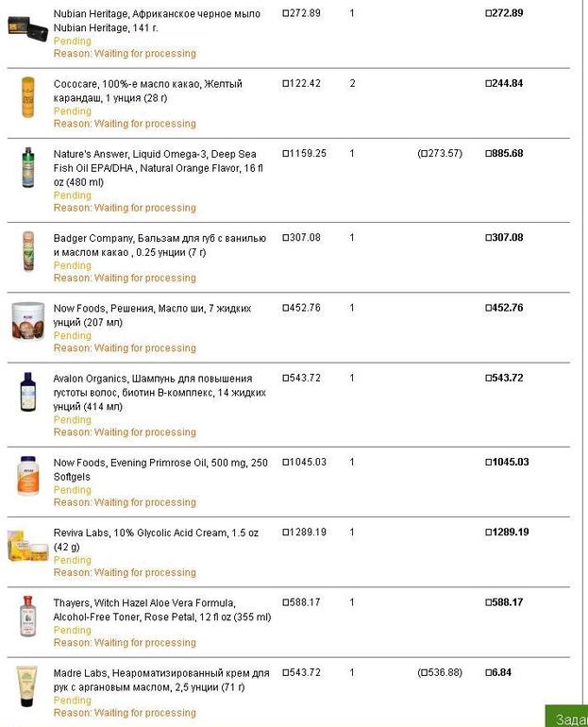Open the Nature's Answer Liquid Omega-3 link

[x=160, y=161]
